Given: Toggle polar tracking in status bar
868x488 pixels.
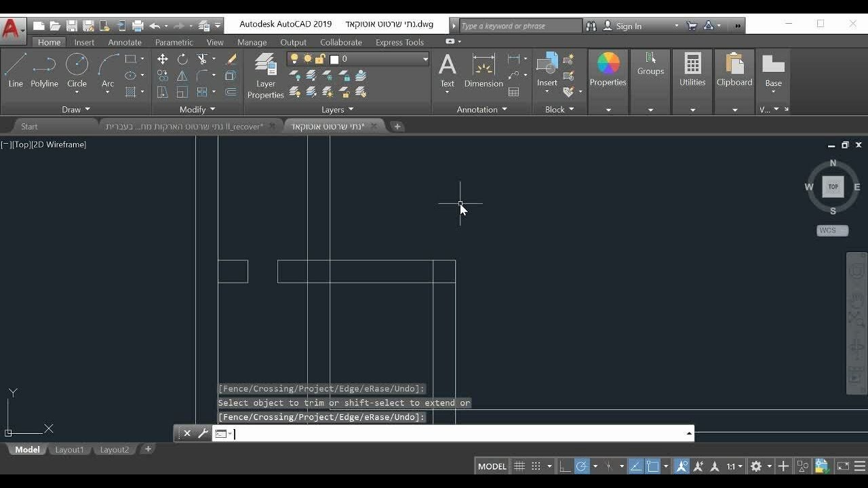Looking at the screenshot, I should pos(582,466).
